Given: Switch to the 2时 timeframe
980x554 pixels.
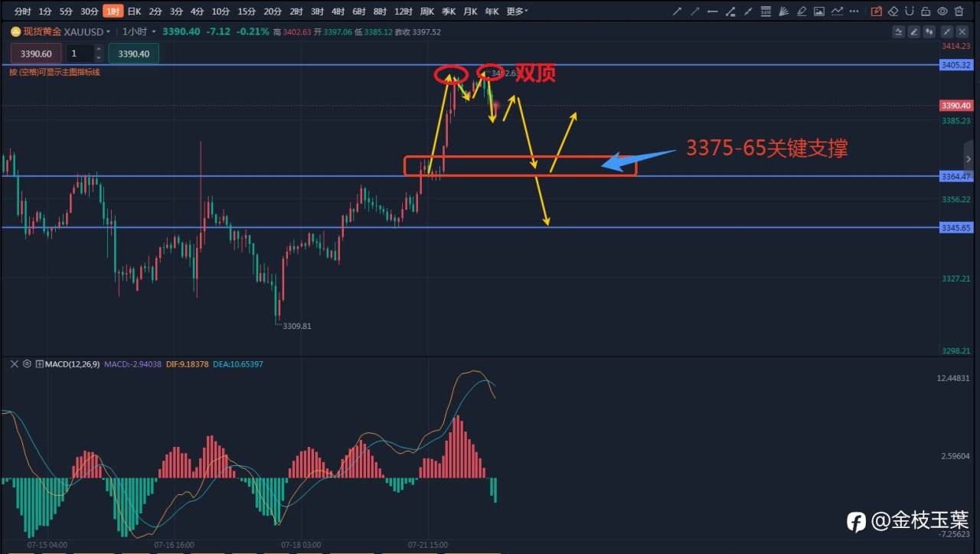Looking at the screenshot, I should click(x=296, y=11).
